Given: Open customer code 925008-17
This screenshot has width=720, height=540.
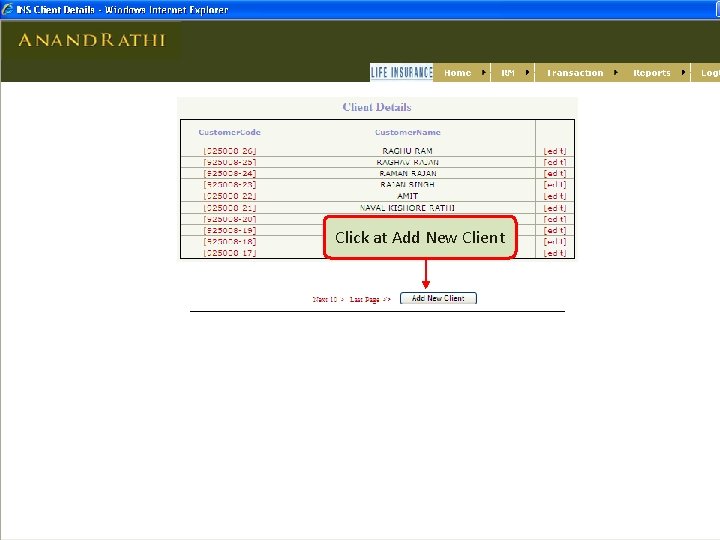Looking at the screenshot, I should pos(230,253).
